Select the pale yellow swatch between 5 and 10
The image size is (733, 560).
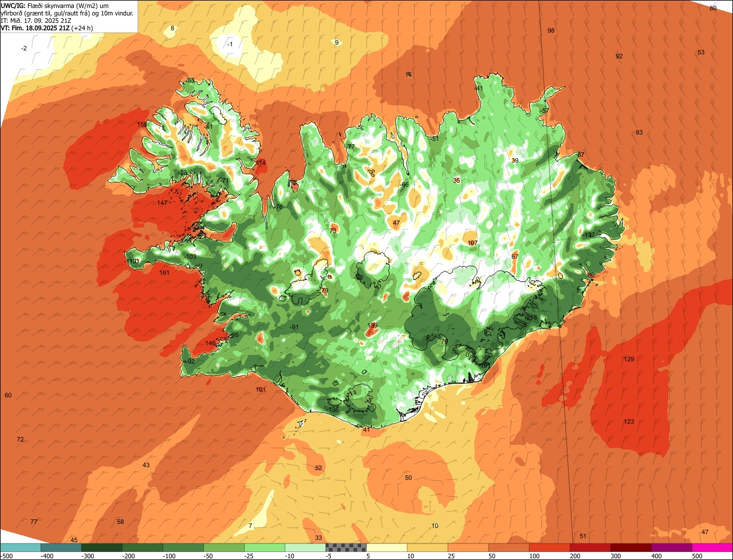click(387, 547)
